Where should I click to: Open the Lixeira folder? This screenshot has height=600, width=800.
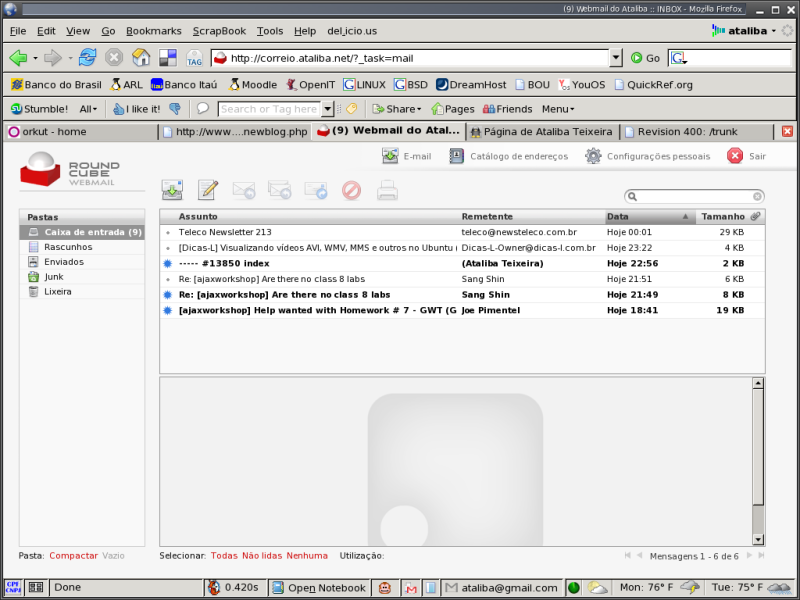click(82, 292)
